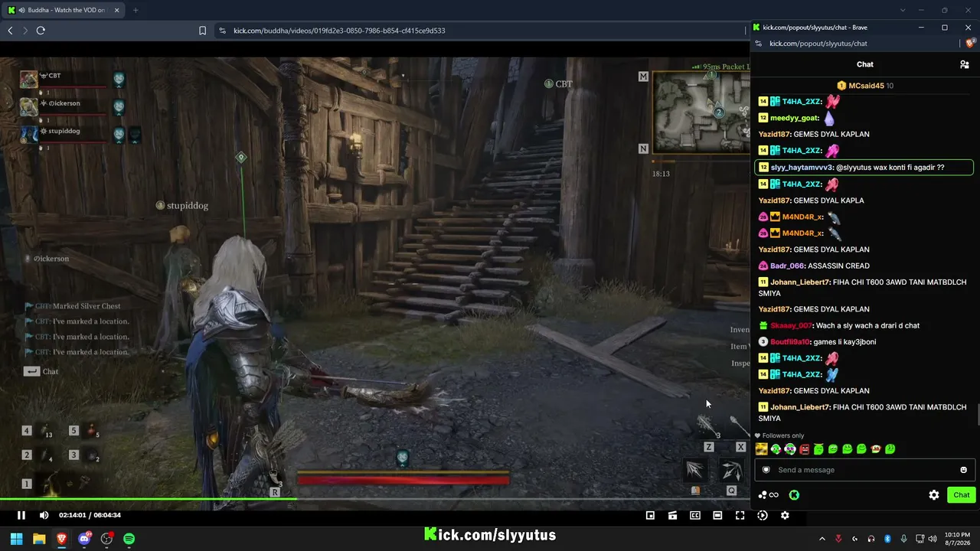Image resolution: width=980 pixels, height=551 pixels.
Task: Click the 02:14:01 / 06:04:34 timestamp
Action: pos(90,516)
